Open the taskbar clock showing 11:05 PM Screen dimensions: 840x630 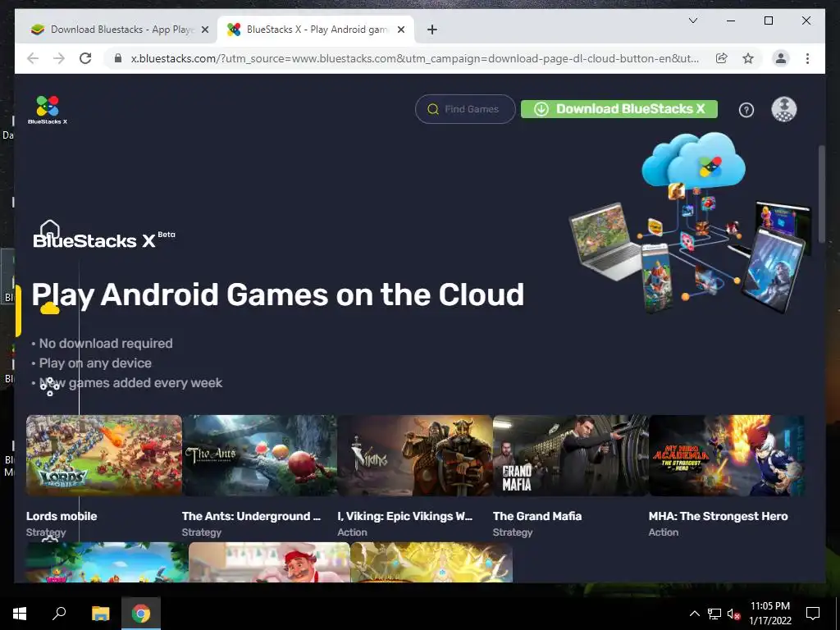[769, 614]
